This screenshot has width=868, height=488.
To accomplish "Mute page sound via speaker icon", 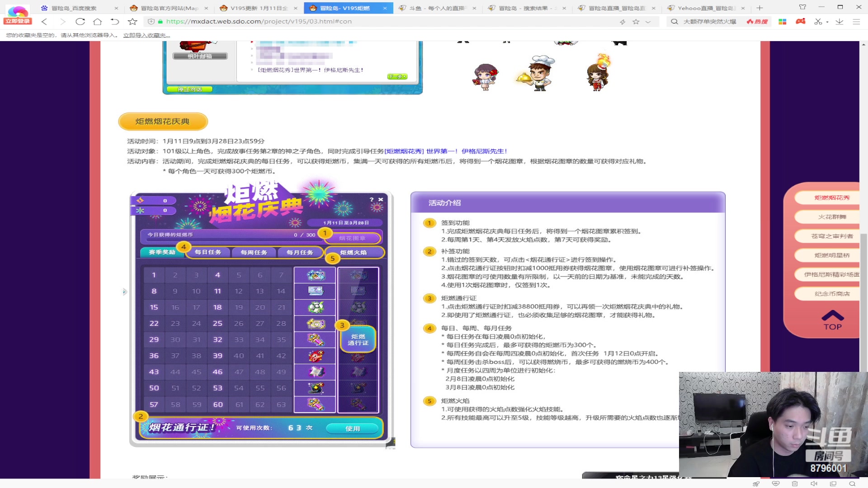I will [814, 483].
